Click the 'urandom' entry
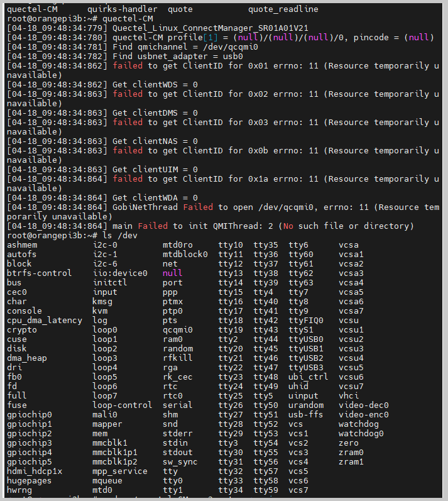The height and width of the screenshot is (501, 448). pyautogui.click(x=306, y=405)
